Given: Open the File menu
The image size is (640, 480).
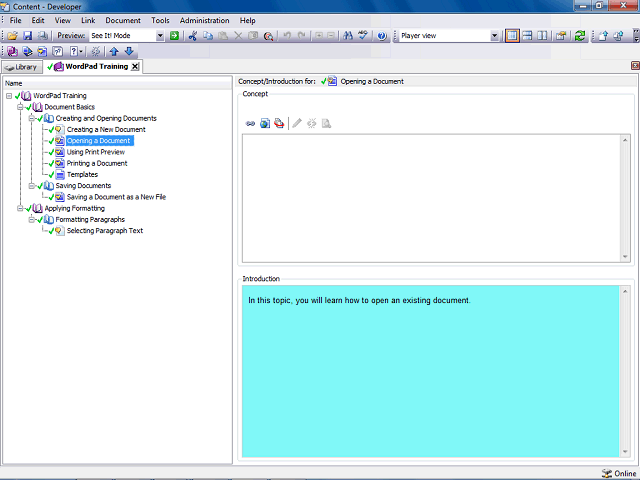Looking at the screenshot, I should (x=16, y=20).
